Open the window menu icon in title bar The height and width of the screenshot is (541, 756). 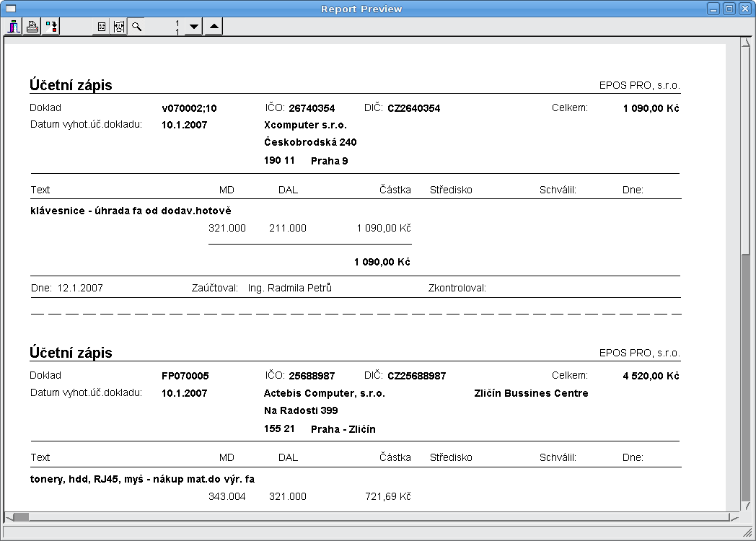click(11, 9)
